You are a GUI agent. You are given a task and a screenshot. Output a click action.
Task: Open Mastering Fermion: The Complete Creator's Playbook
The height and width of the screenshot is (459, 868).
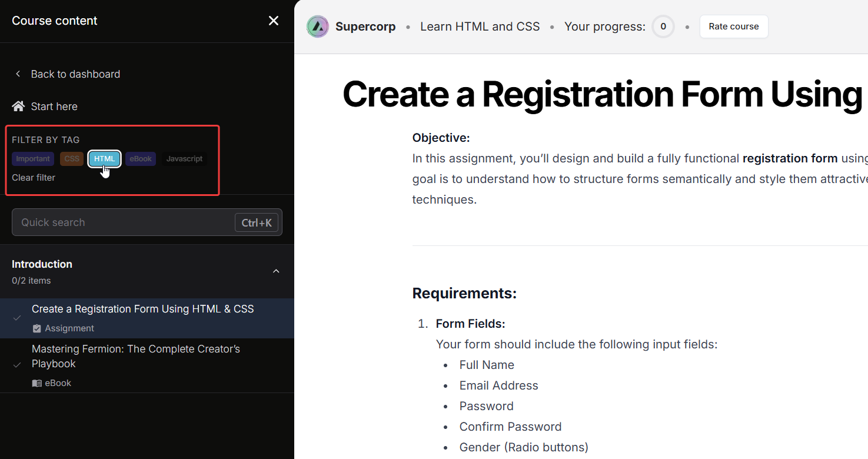tap(136, 356)
